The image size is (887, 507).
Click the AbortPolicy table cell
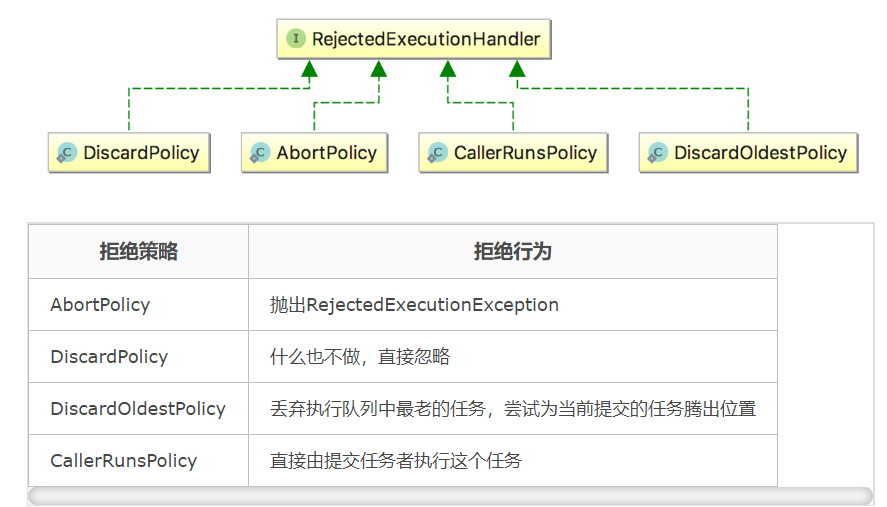[100, 305]
